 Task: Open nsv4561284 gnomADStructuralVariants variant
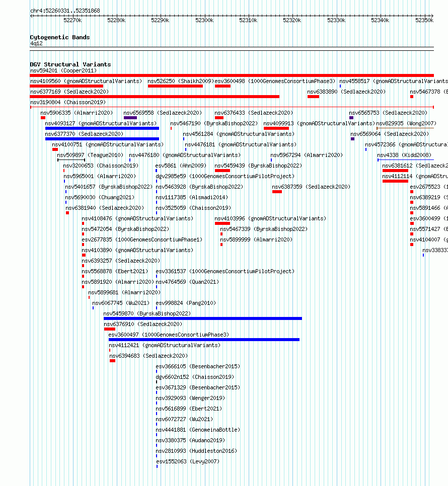pyautogui.click(x=239, y=134)
